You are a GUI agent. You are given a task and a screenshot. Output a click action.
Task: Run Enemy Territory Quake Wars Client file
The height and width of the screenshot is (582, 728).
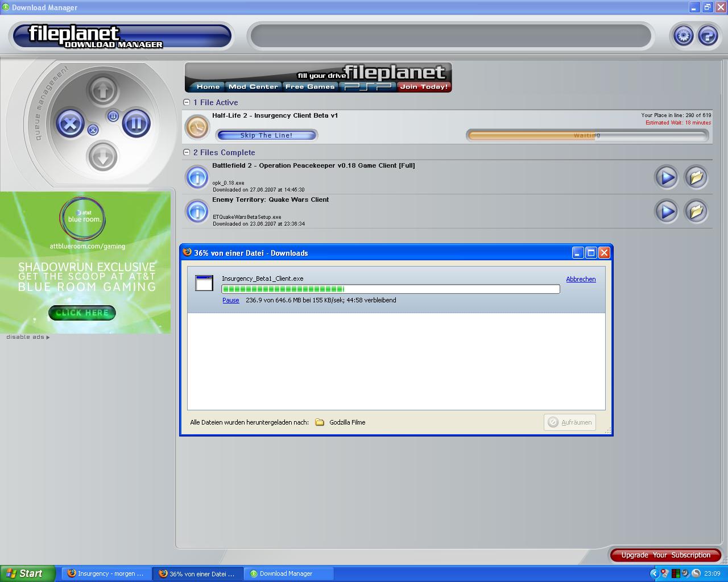[666, 211]
